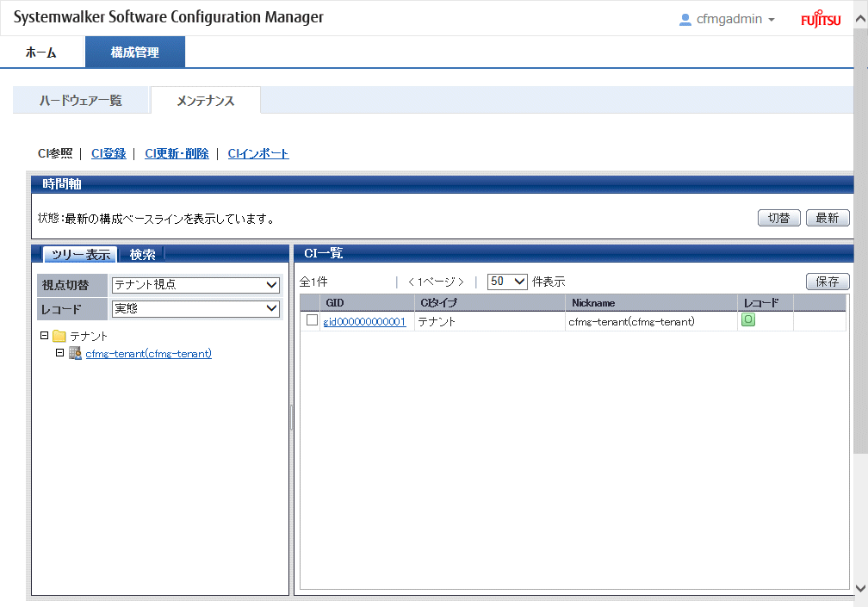Click the splitter handle between tree and CI list
The height and width of the screenshot is (607, 868).
pyautogui.click(x=291, y=418)
